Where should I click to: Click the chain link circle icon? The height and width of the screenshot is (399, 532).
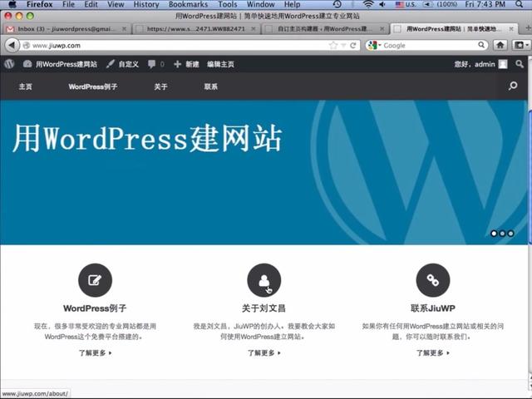[x=433, y=280]
